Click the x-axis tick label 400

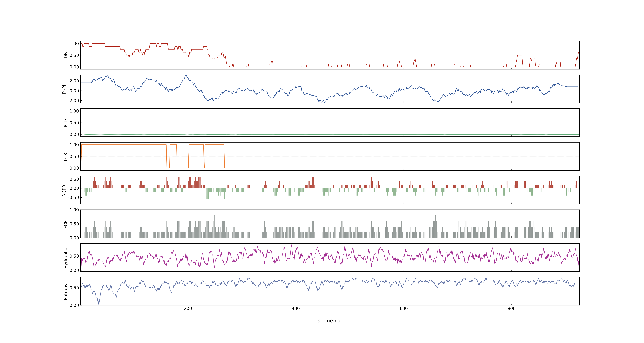pyautogui.click(x=296, y=309)
